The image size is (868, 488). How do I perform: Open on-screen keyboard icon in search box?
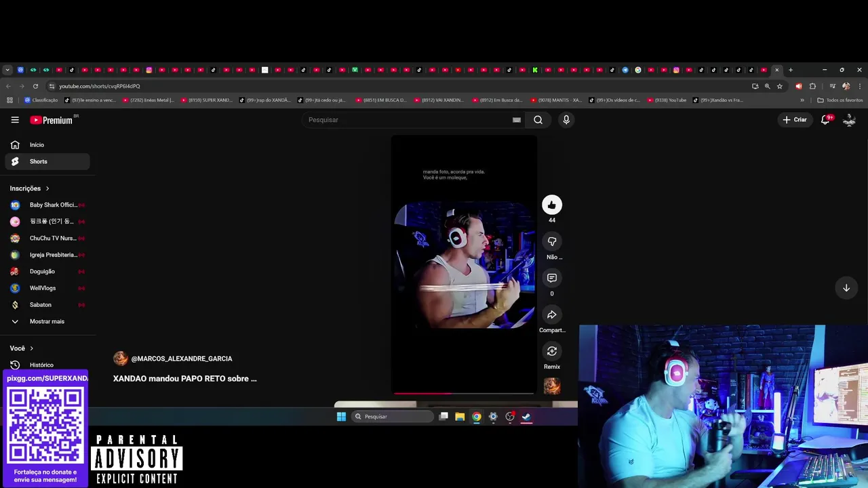(x=517, y=120)
